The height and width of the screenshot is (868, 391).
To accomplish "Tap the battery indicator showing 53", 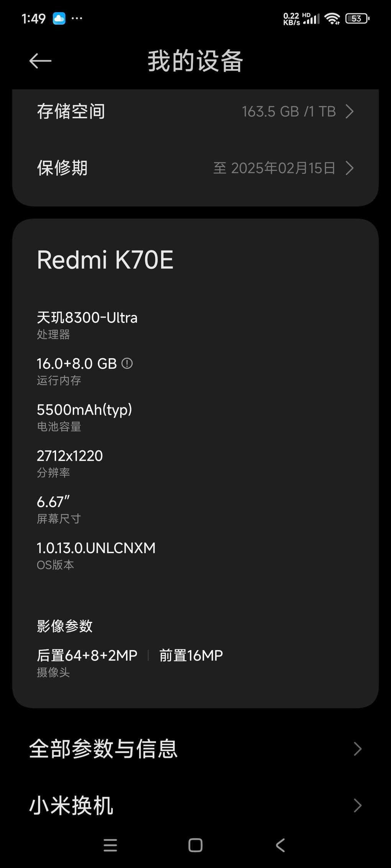I will pyautogui.click(x=357, y=18).
